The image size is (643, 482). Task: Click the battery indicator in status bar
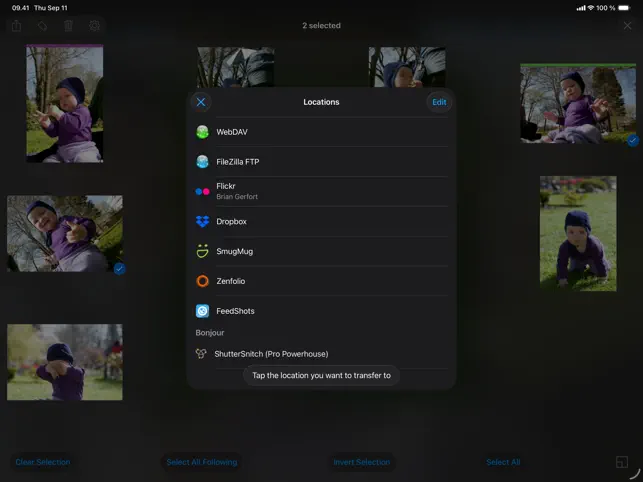pyautogui.click(x=624, y=8)
